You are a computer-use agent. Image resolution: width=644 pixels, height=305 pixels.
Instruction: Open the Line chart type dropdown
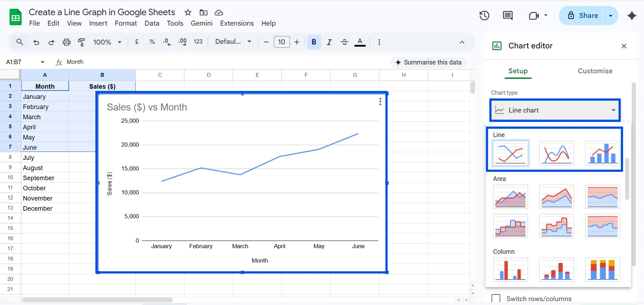555,110
